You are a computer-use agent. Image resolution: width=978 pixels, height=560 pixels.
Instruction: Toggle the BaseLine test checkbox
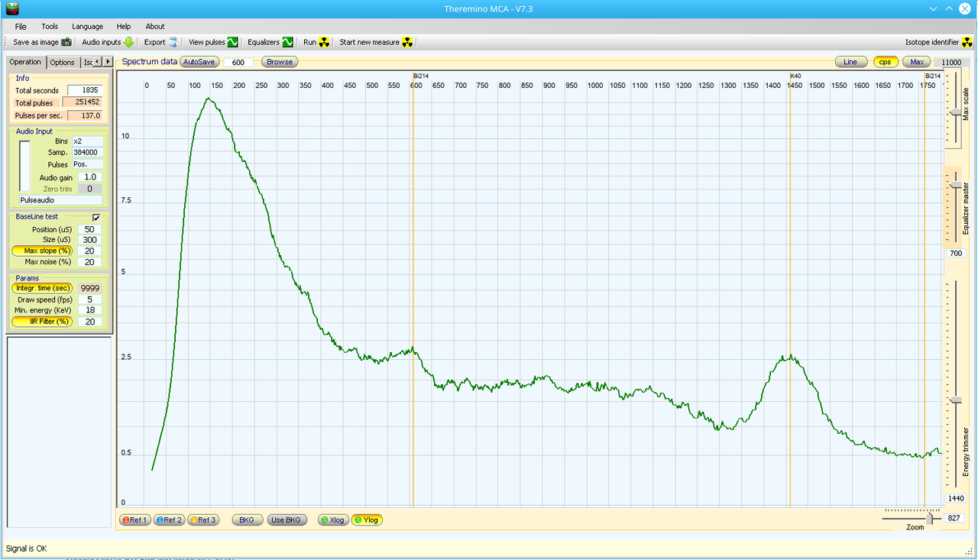tap(96, 218)
